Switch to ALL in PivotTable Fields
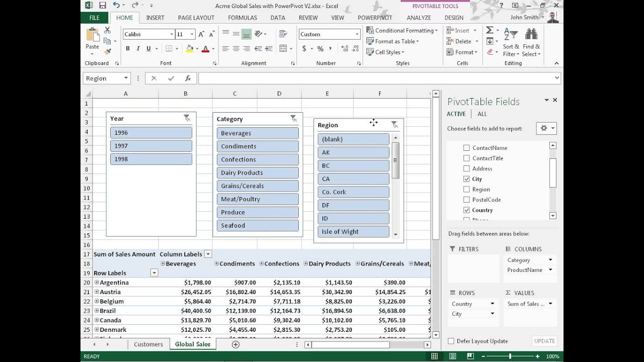The height and width of the screenshot is (362, 644). 482,114
